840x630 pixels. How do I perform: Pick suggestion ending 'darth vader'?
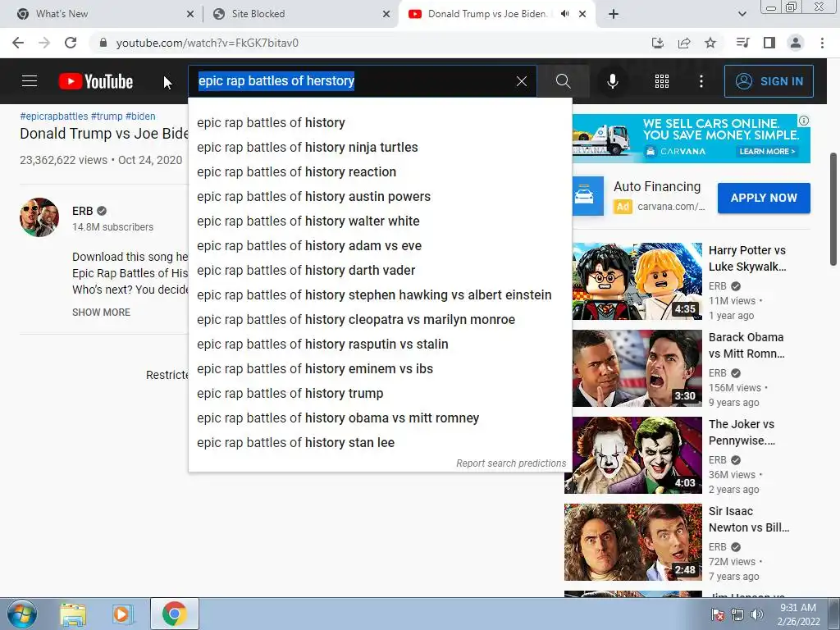(380, 271)
